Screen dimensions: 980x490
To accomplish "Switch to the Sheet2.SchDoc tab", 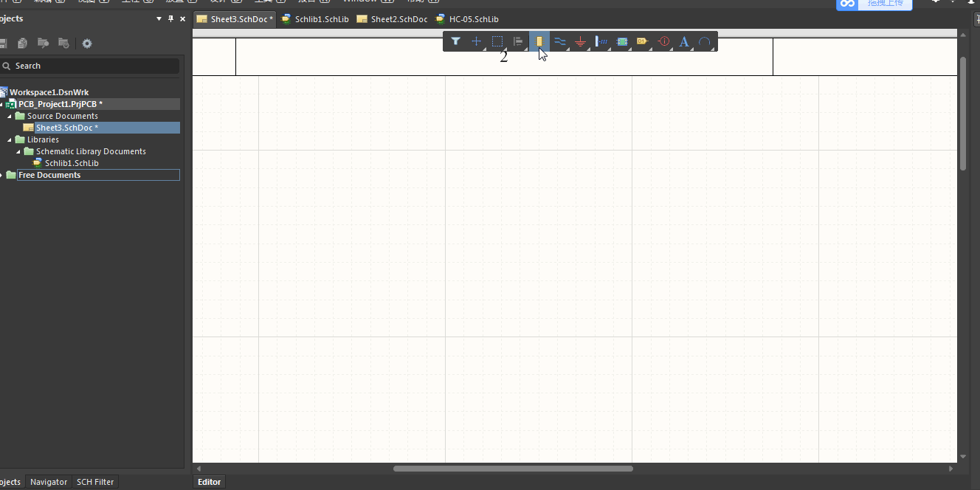I will [392, 19].
